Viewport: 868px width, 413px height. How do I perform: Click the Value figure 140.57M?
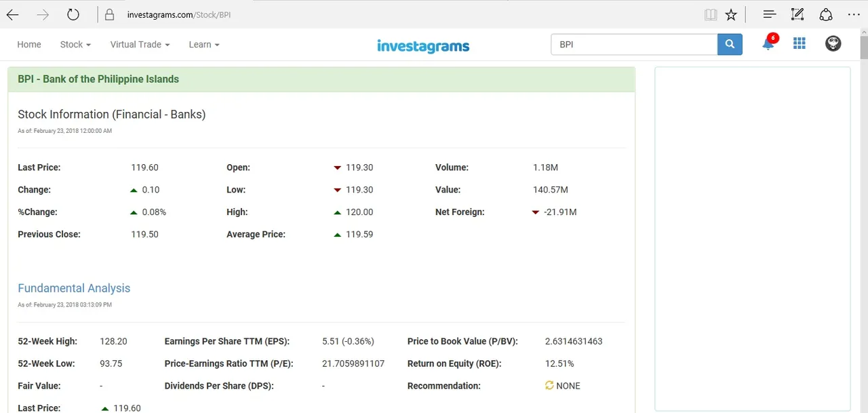click(x=551, y=190)
